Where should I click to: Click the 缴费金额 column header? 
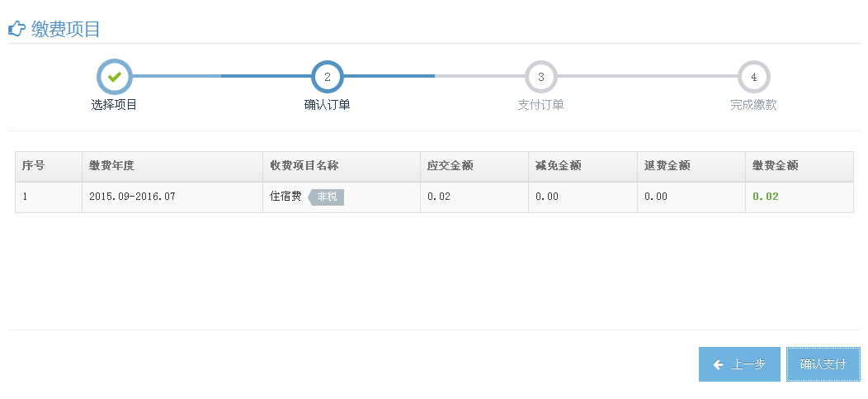(x=775, y=165)
